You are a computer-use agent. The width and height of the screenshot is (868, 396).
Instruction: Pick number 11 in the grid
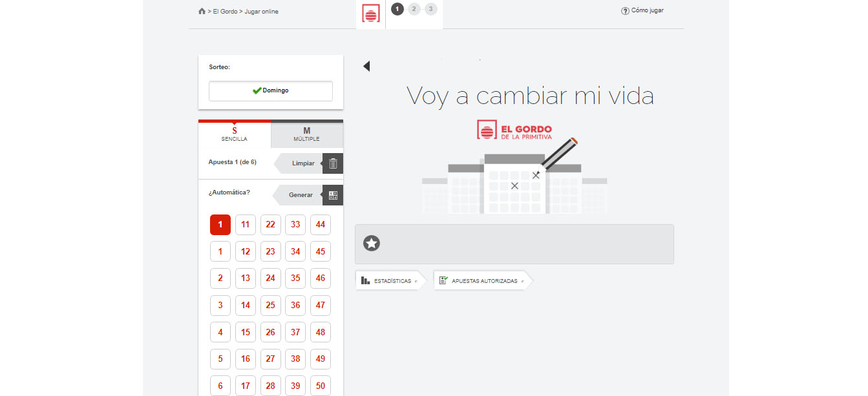tap(246, 225)
